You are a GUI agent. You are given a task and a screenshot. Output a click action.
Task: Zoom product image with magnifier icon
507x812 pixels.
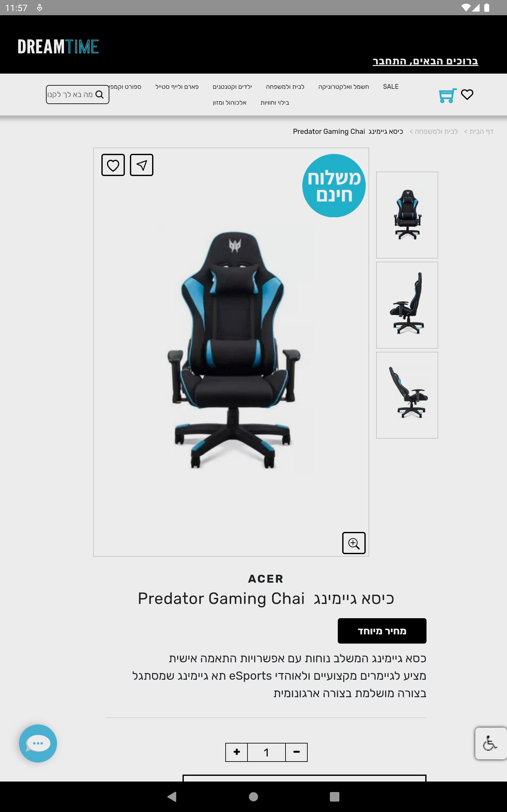[354, 543]
